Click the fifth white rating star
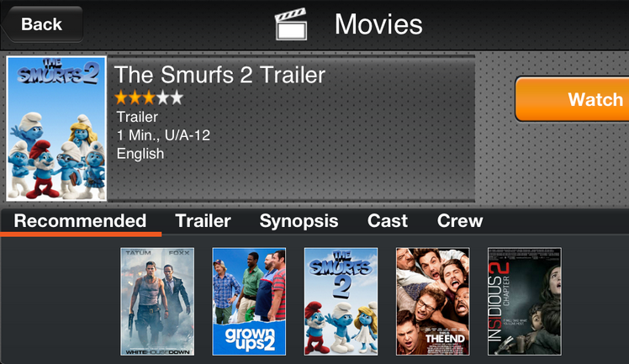This screenshot has height=364, width=629. [x=177, y=98]
